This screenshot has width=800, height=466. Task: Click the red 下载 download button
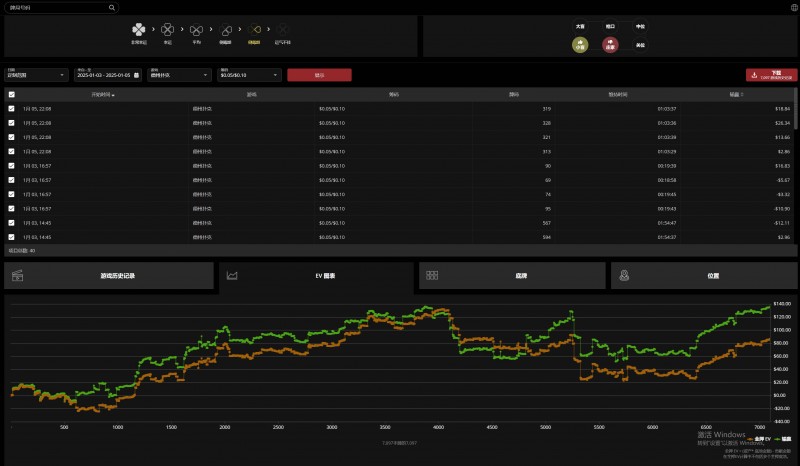[771, 74]
